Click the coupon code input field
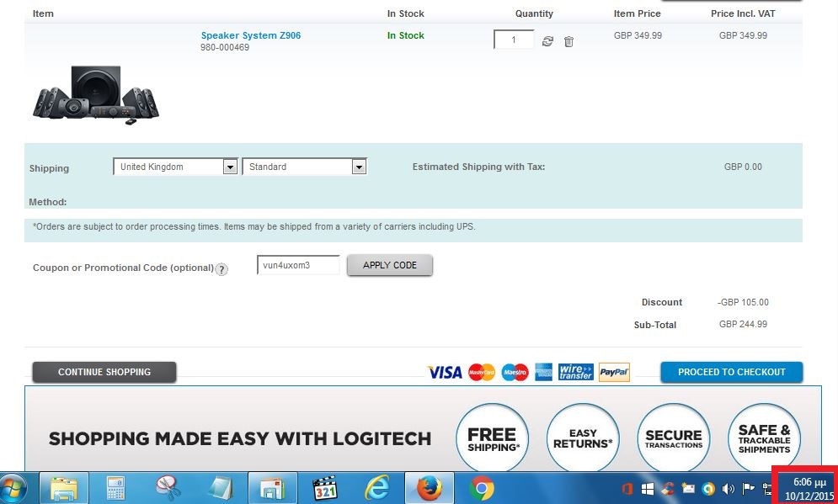This screenshot has width=838, height=504. click(x=298, y=265)
